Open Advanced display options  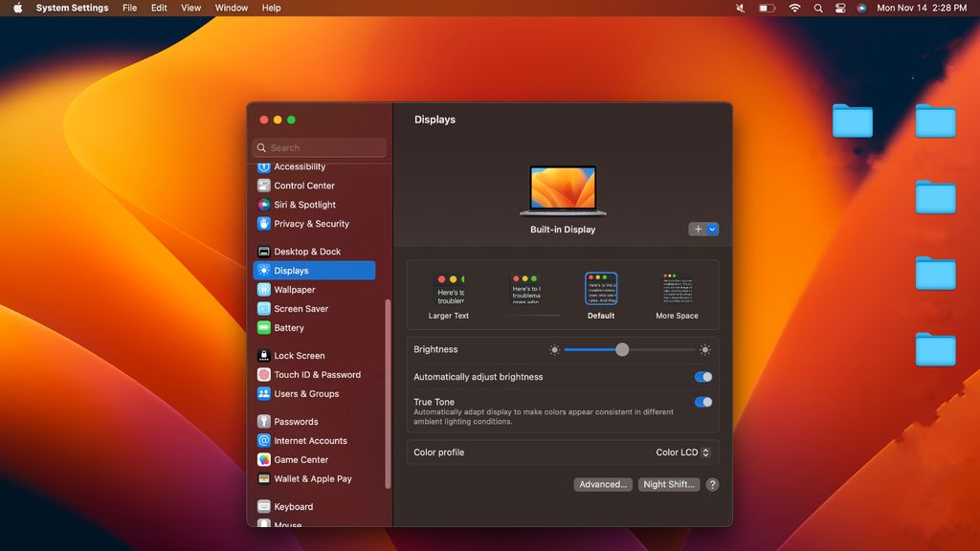(603, 484)
